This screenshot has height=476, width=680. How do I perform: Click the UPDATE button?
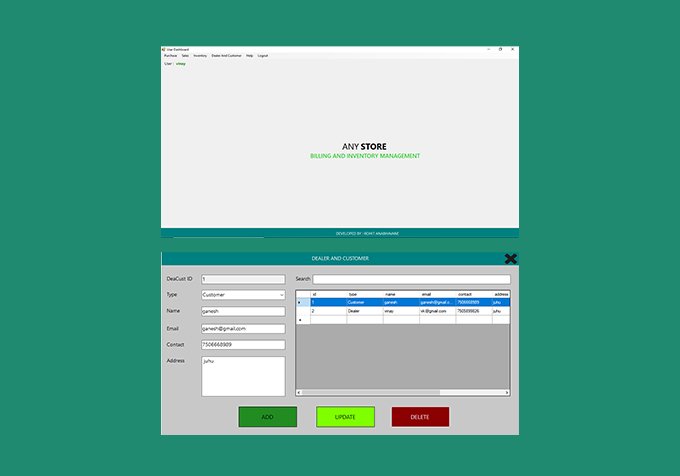(x=345, y=417)
